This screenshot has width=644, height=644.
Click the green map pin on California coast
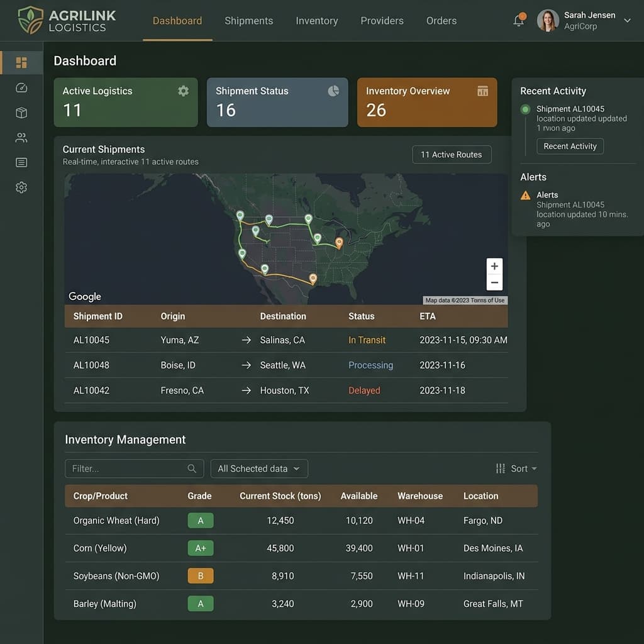[x=242, y=254]
